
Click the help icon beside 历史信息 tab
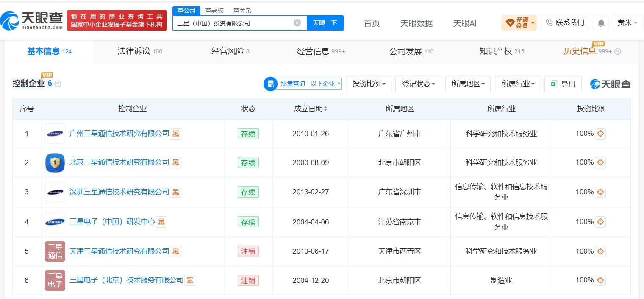618,52
